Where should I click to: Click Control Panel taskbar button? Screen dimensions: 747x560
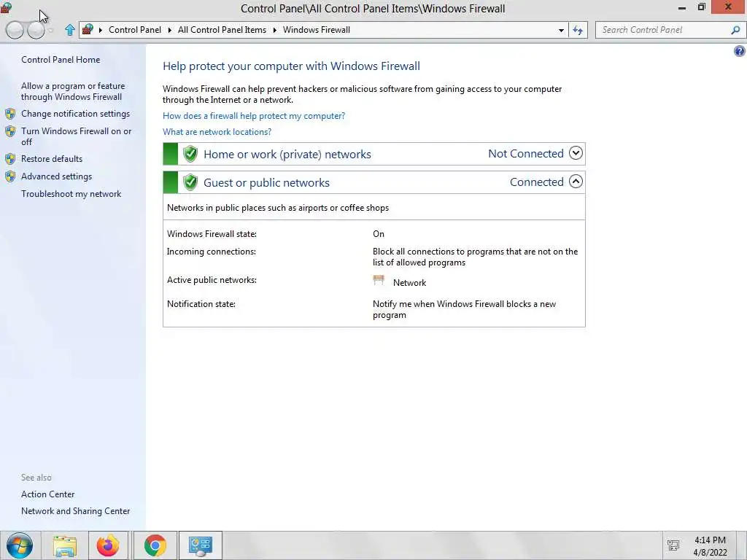click(200, 545)
